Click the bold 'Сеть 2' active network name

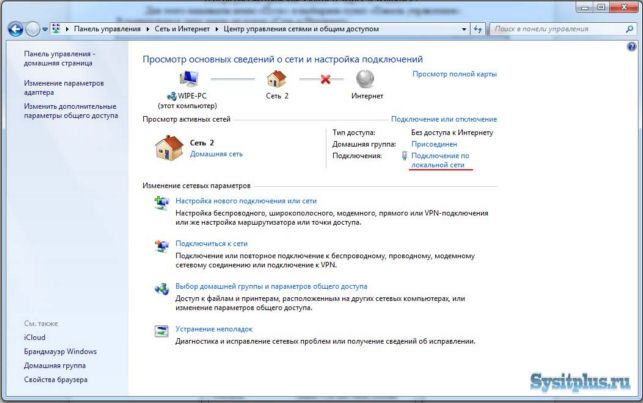[x=202, y=143]
